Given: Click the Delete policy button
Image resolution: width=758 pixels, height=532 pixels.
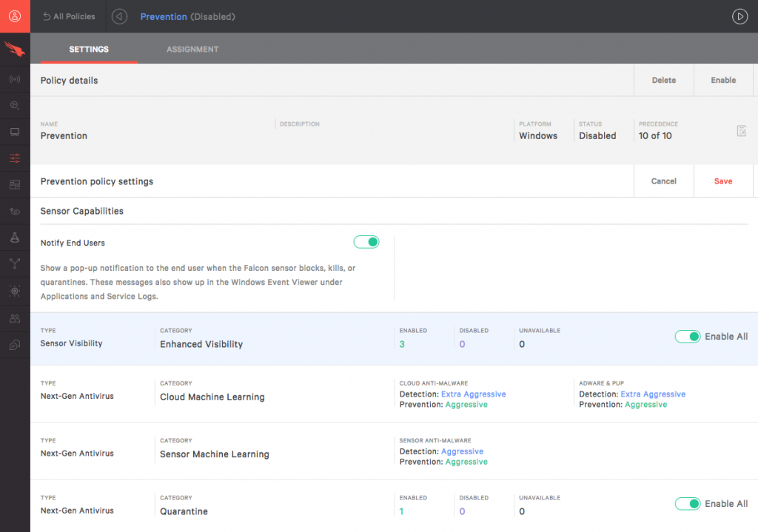Looking at the screenshot, I should click(x=664, y=80).
